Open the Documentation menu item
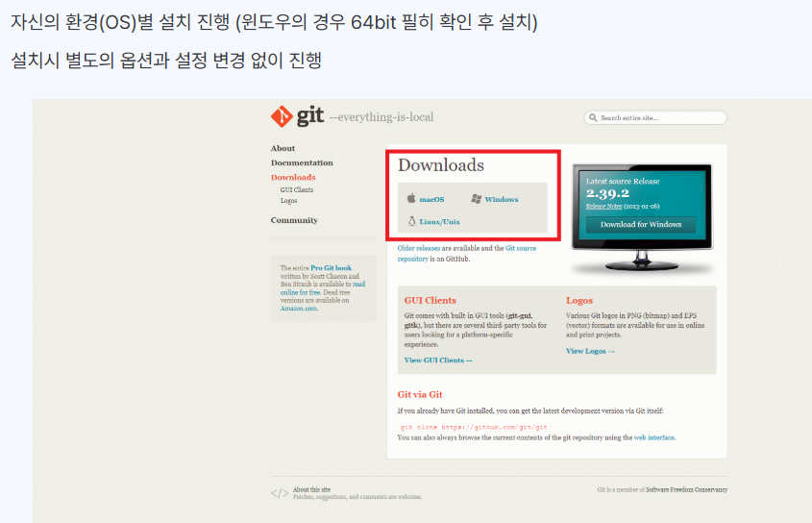 302,162
